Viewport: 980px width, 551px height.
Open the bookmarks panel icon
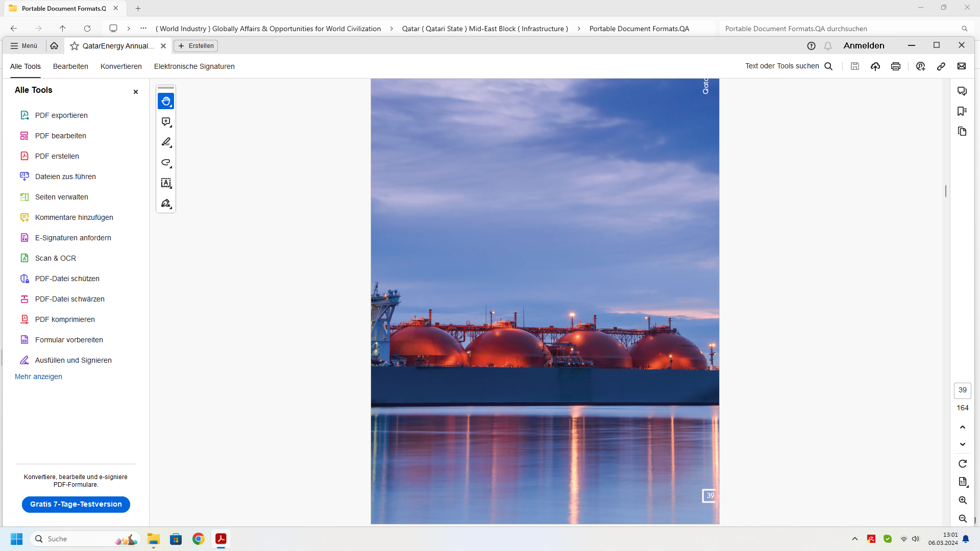[x=962, y=111]
